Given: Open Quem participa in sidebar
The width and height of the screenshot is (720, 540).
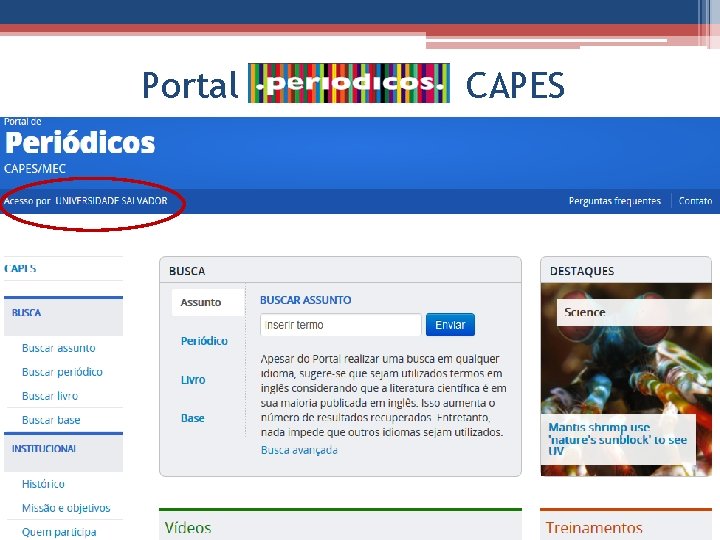Looking at the screenshot, I should point(59,532).
